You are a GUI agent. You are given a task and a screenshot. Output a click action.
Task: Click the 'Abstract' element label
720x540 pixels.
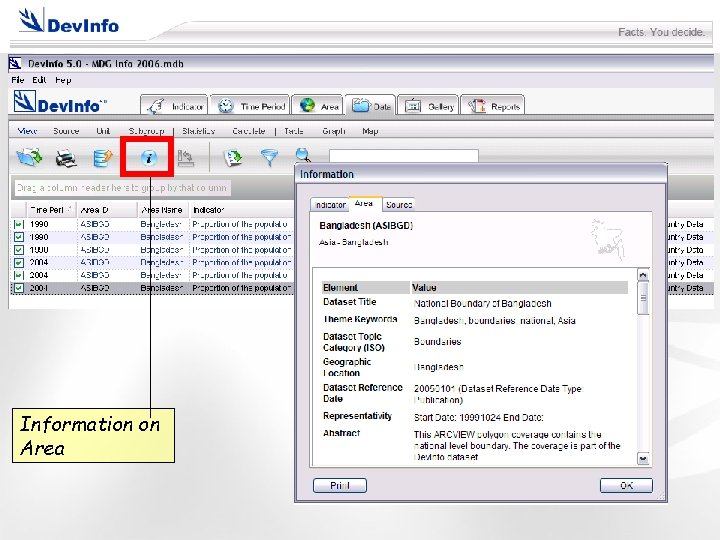[341, 433]
